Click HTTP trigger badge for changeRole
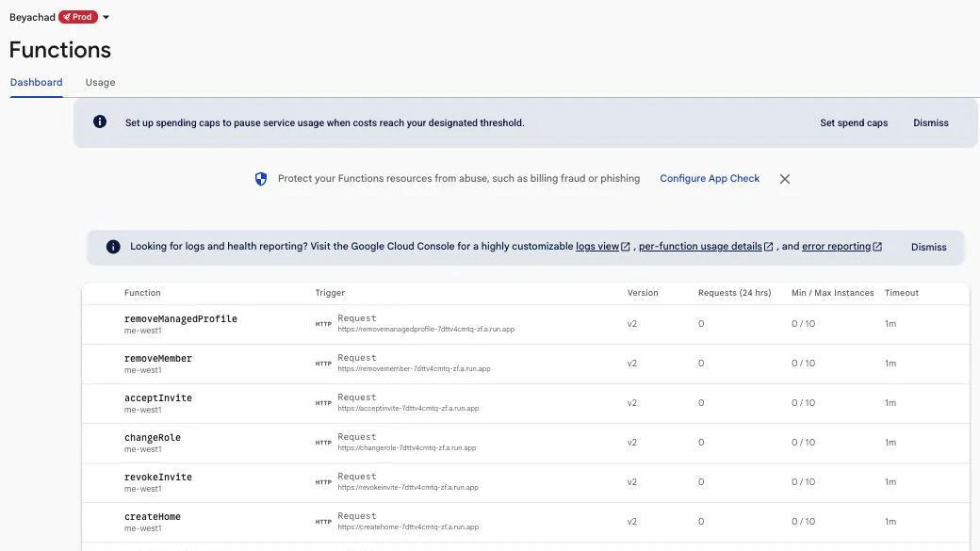Viewport: 980px width, 551px height. [x=323, y=443]
